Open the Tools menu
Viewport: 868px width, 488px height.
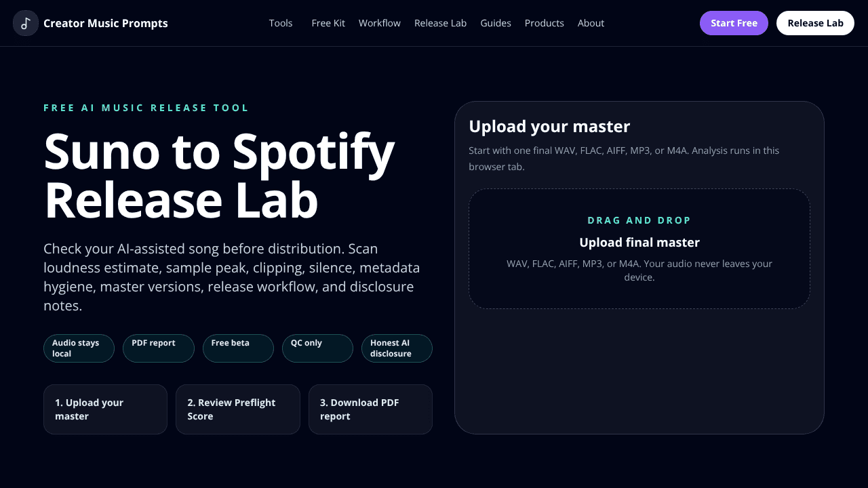click(x=281, y=23)
